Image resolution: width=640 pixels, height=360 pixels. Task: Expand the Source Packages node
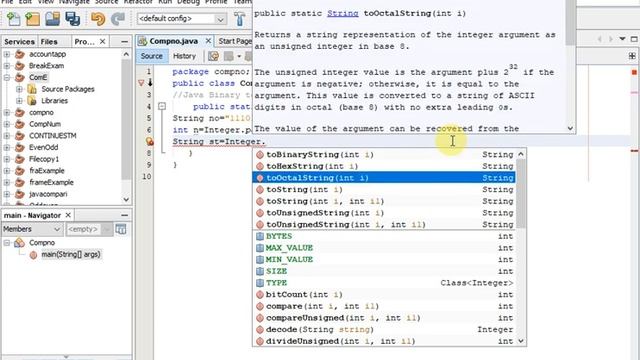[19, 89]
